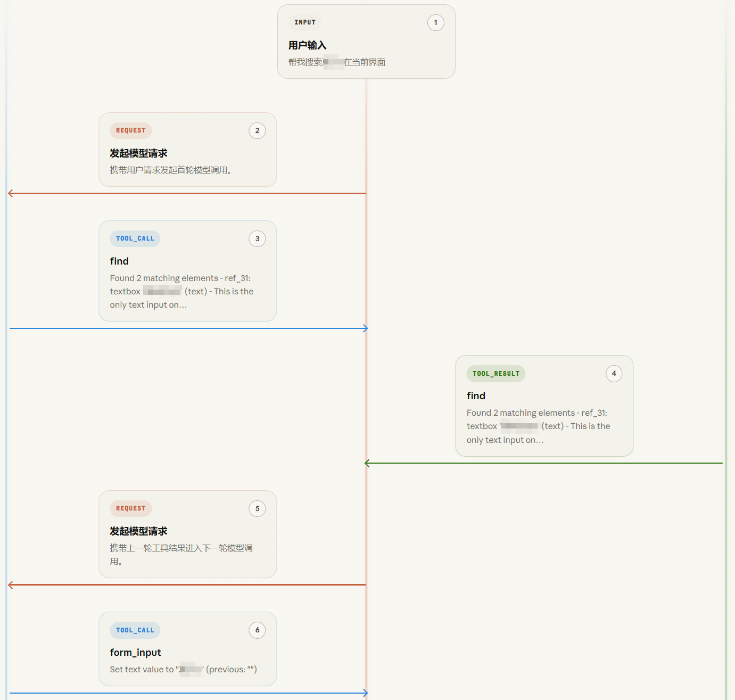Select "发起模型请求" title in step 2 card
The image size is (735, 700).
(138, 153)
